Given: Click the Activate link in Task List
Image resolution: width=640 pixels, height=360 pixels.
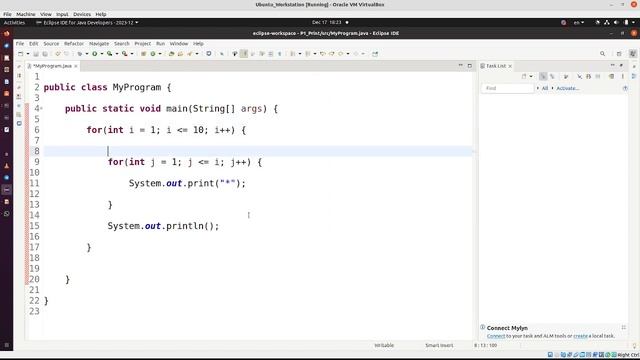Looking at the screenshot, I should pos(567,88).
